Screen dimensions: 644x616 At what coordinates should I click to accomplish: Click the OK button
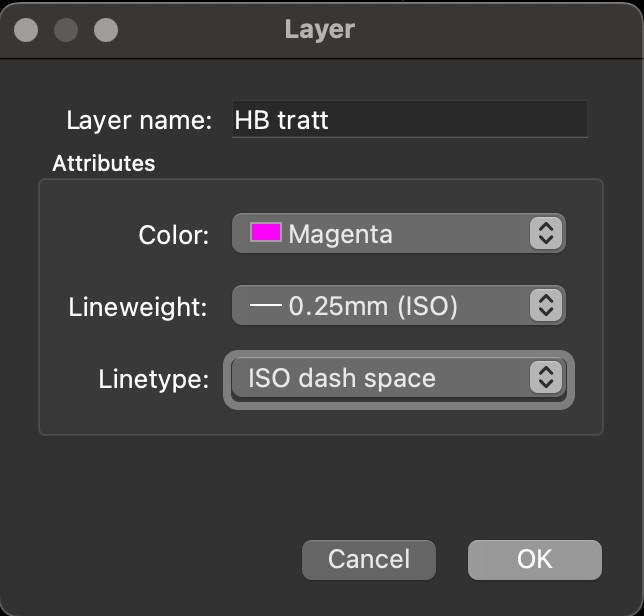click(x=534, y=559)
